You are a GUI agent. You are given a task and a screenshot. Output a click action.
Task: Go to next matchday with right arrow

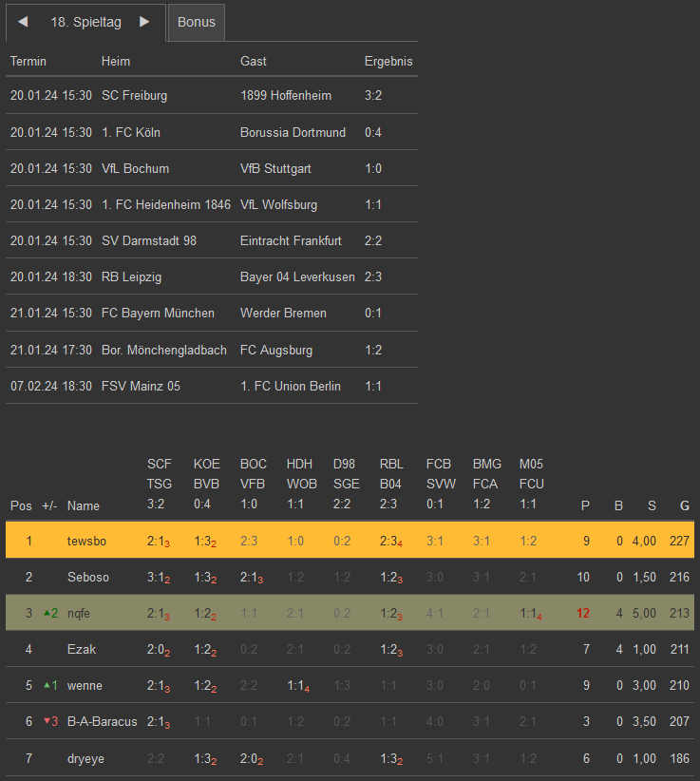tap(144, 22)
